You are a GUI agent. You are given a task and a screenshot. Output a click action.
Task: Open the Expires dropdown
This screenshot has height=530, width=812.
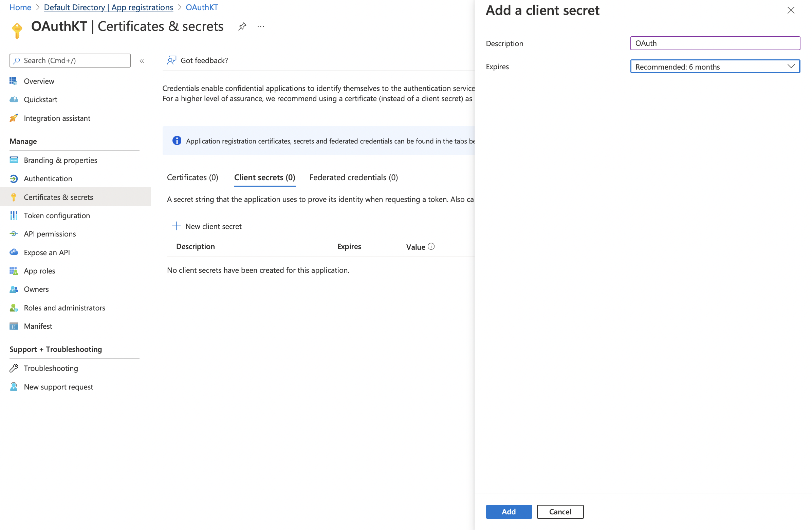click(x=715, y=67)
